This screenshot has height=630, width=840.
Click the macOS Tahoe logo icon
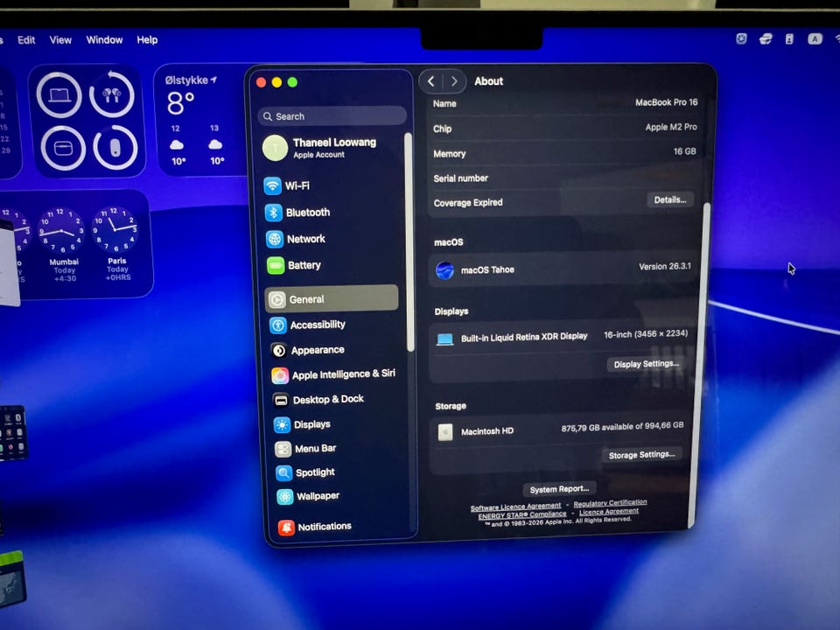tap(444, 270)
